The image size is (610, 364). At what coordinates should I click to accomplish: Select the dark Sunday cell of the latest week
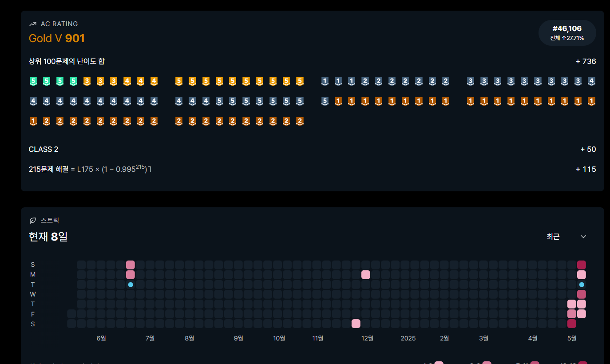point(582,265)
